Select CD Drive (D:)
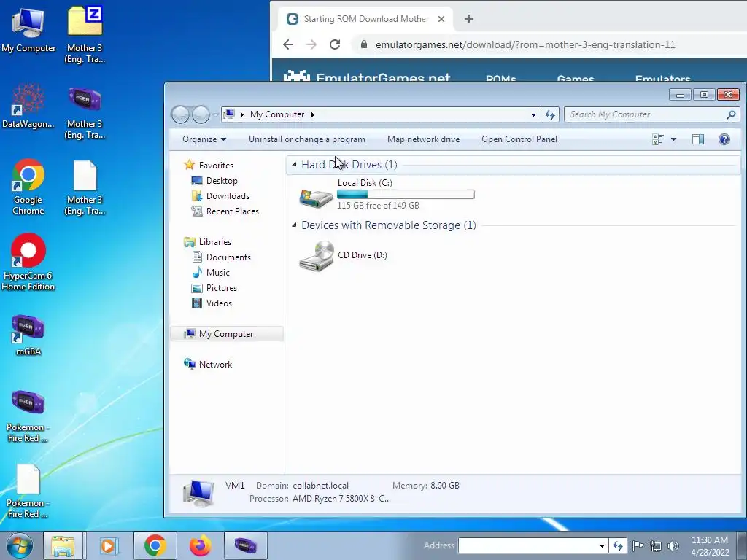The image size is (747, 560). tap(343, 255)
